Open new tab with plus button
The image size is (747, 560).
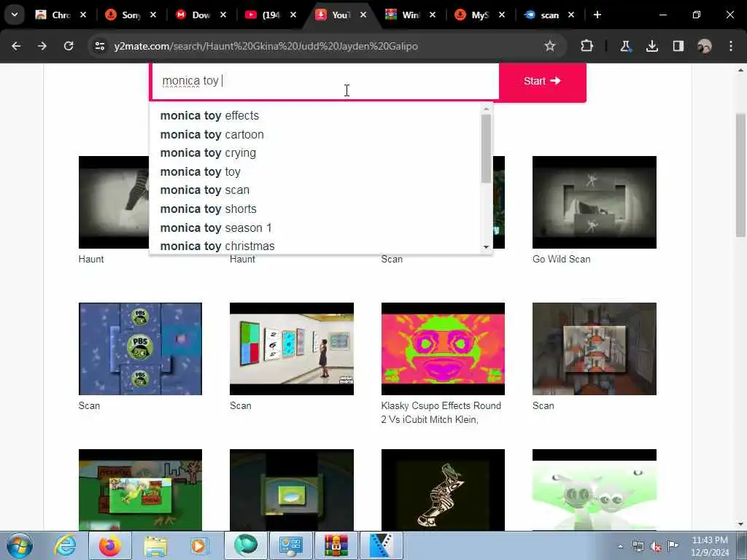[597, 15]
